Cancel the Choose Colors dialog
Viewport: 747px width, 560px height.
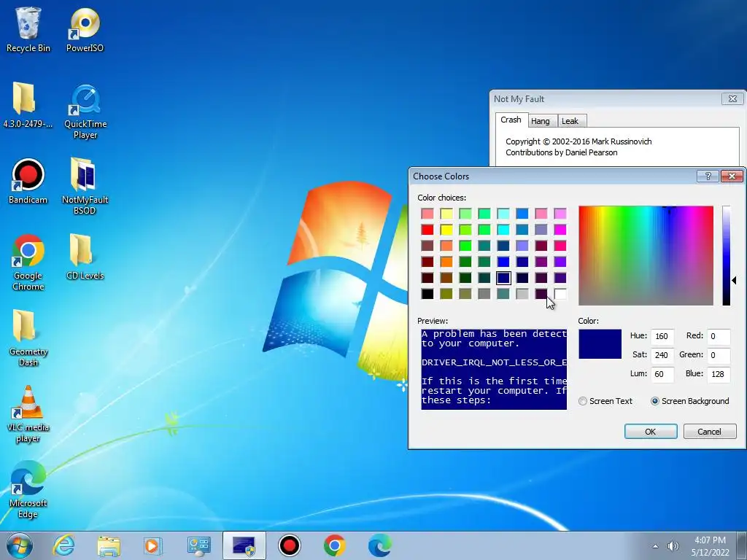point(709,432)
